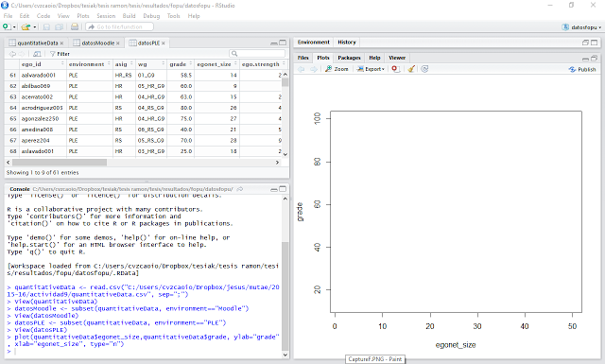Click the Publish button in Plots pane
605x364 pixels.
tap(582, 69)
